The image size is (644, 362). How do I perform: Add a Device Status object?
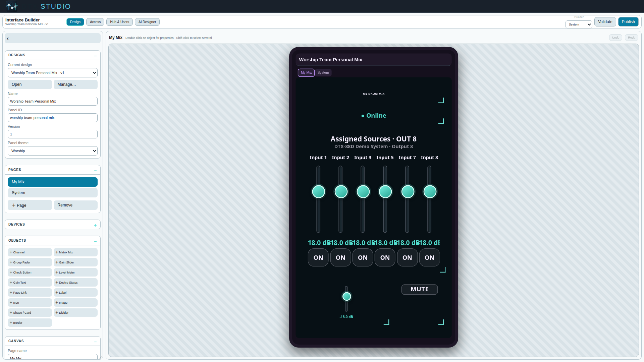75,283
